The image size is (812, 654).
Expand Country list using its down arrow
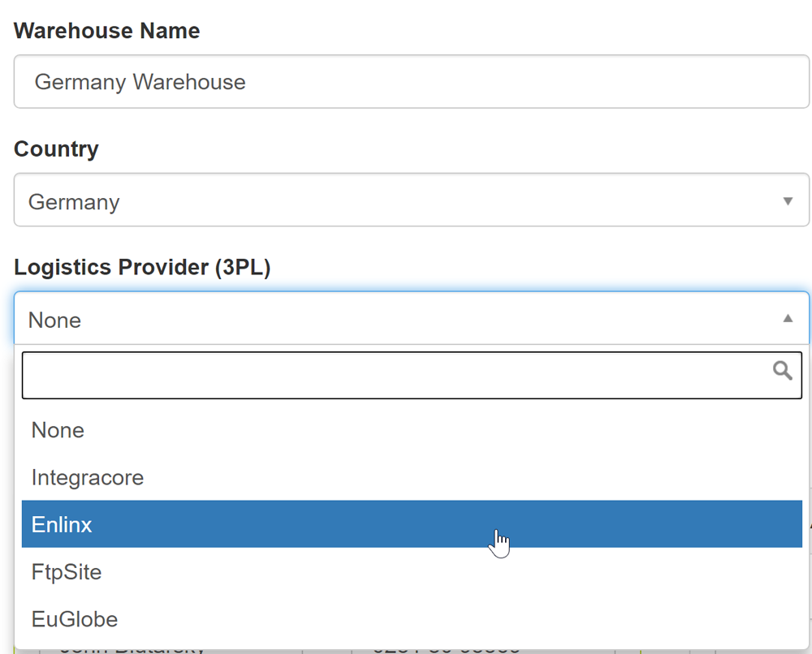787,200
